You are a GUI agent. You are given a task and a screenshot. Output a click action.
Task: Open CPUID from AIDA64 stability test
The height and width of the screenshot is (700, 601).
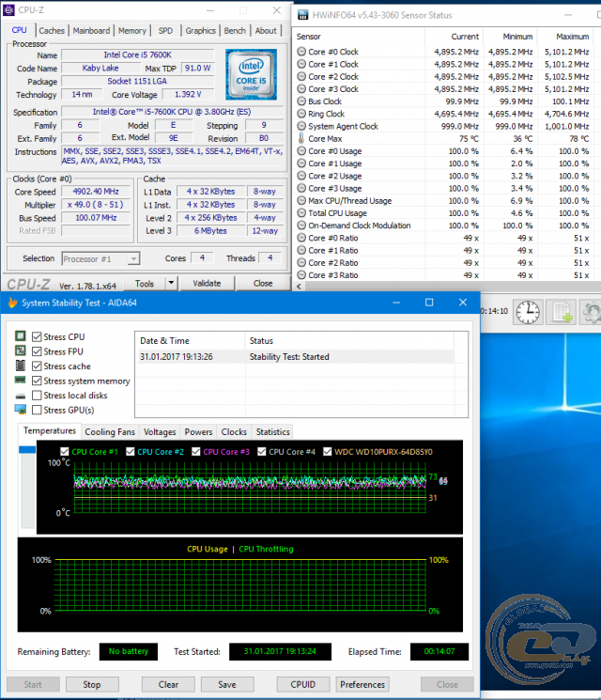coord(303,684)
